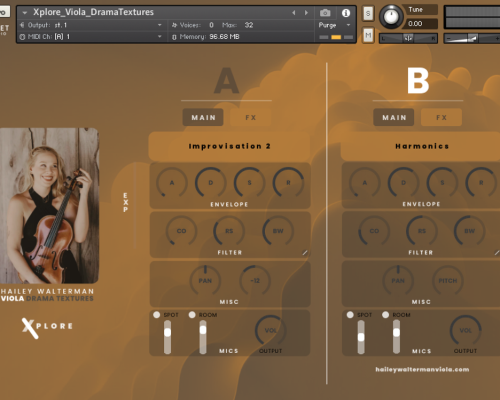The height and width of the screenshot is (400, 500).
Task: Switch to MAIN tab in layer B
Action: click(394, 117)
